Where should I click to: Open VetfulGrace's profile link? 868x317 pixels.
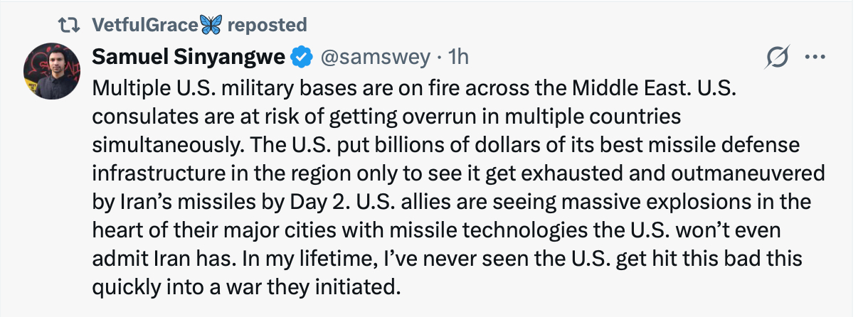(x=144, y=25)
